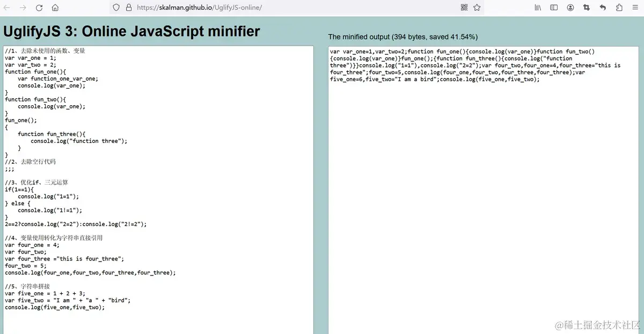Click the ';;;' empty statements line
This screenshot has width=644, height=334.
10,169
